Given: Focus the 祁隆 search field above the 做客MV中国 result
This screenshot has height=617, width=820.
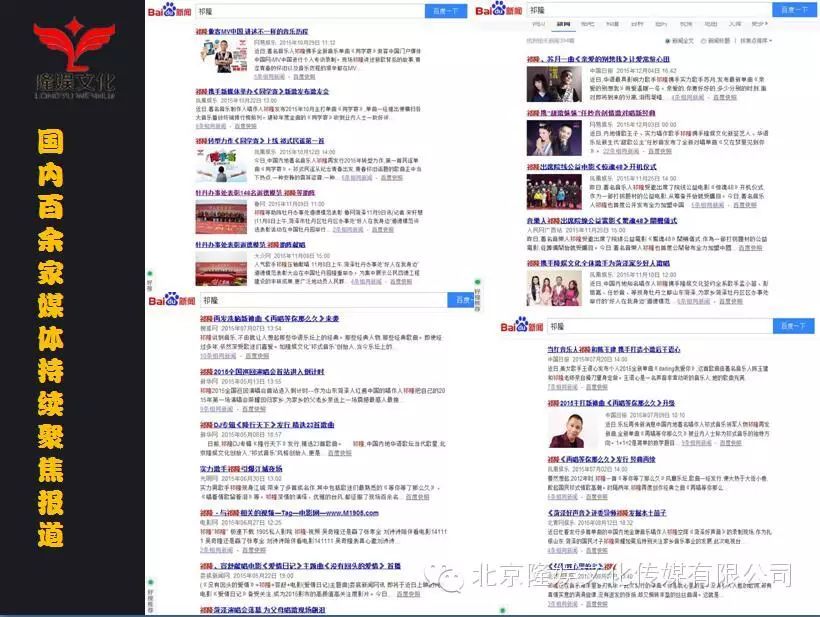Looking at the screenshot, I should [x=310, y=11].
